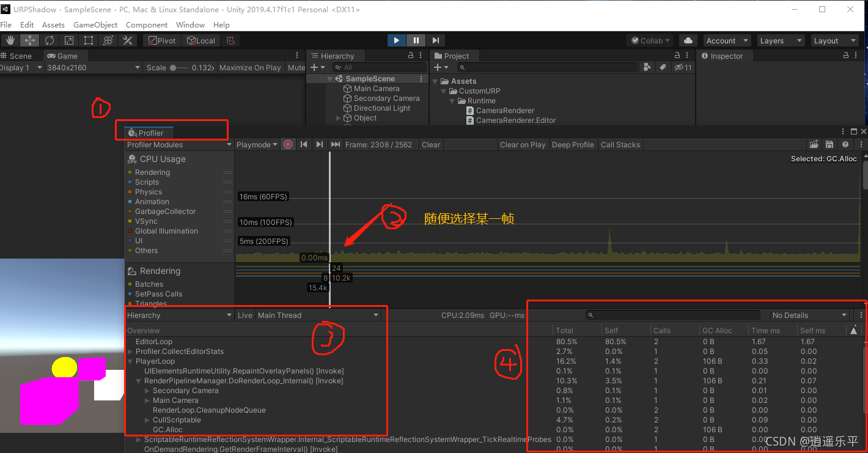Select the Rotate tool
Viewport: 868px width, 453px height.
tap(49, 40)
